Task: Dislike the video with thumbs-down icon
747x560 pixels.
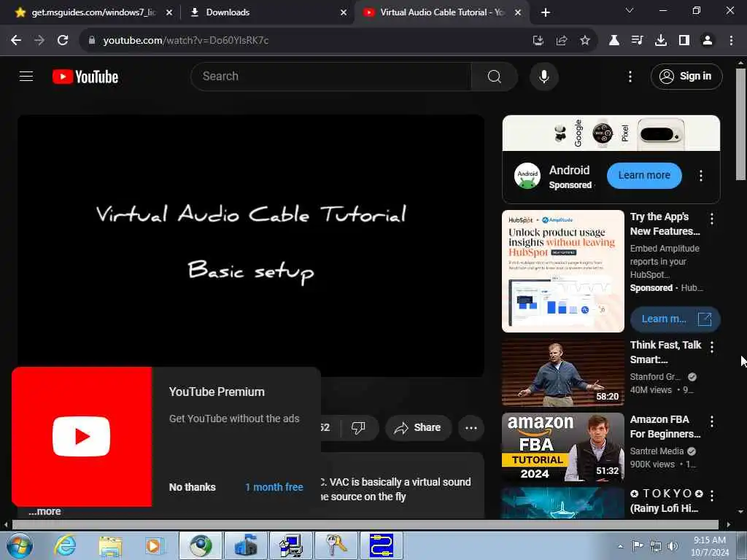Action: click(358, 427)
